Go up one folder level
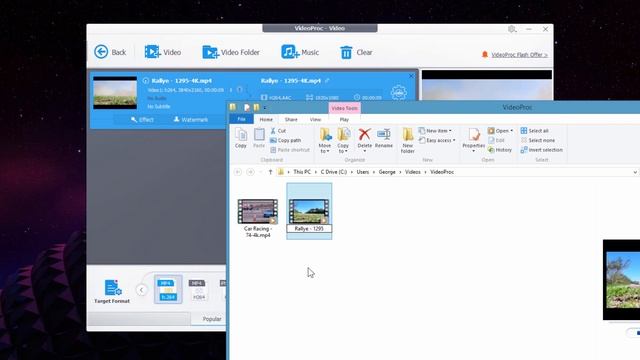This screenshot has height=360, width=640. pyautogui.click(x=270, y=172)
